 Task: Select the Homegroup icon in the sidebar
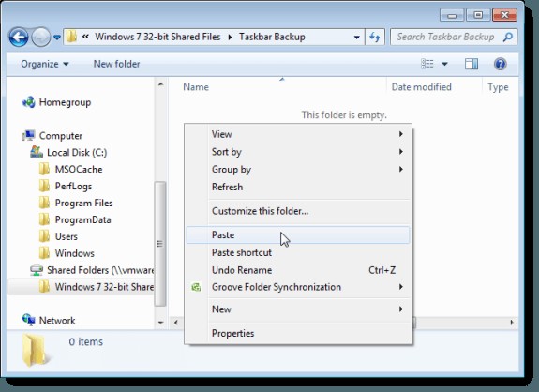pos(29,102)
